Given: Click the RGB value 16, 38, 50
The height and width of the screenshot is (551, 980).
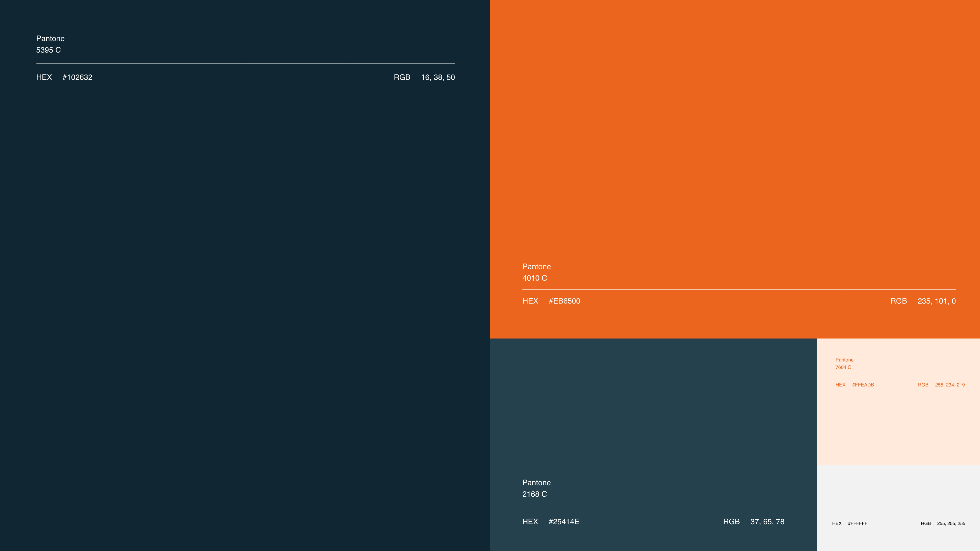Looking at the screenshot, I should tap(438, 77).
